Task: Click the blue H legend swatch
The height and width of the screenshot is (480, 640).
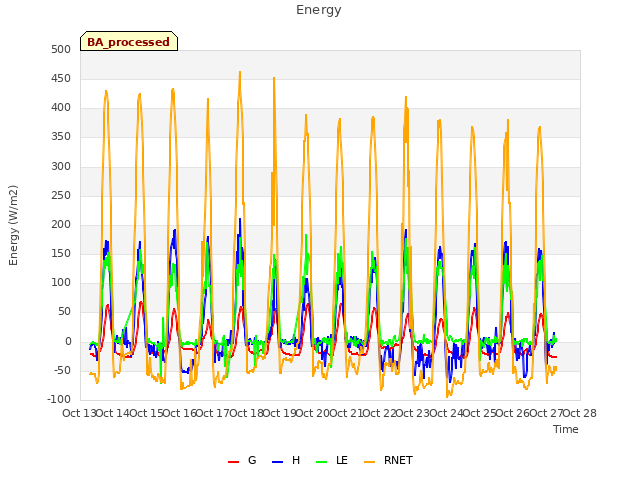Action: point(277,462)
